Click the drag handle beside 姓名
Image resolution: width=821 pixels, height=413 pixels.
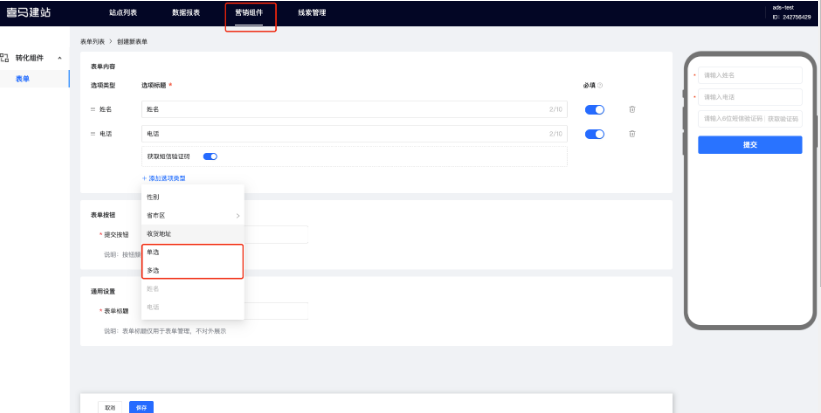(x=93, y=109)
